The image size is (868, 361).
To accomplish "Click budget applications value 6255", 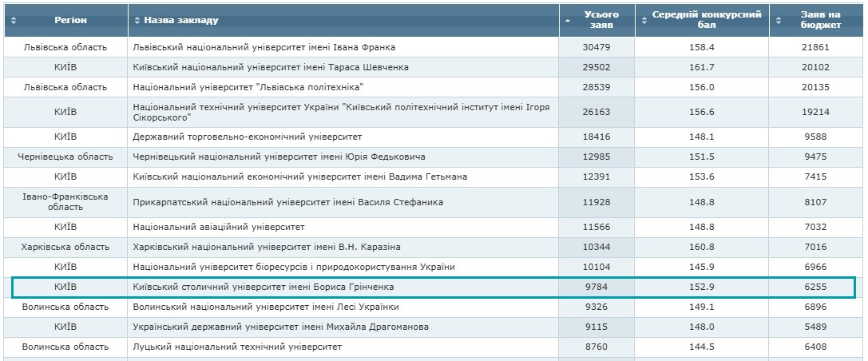I will (x=815, y=287).
